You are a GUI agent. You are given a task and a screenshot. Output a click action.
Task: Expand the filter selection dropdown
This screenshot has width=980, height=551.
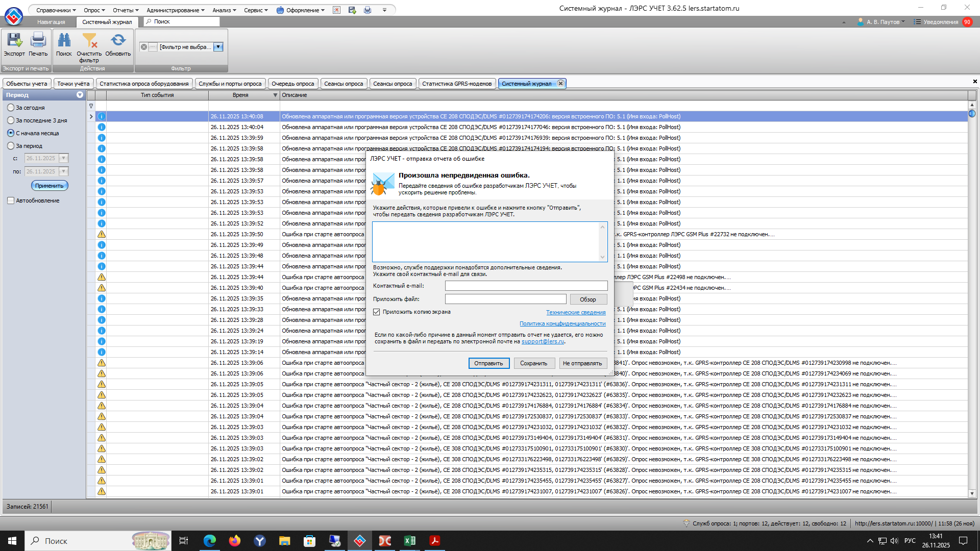(218, 47)
